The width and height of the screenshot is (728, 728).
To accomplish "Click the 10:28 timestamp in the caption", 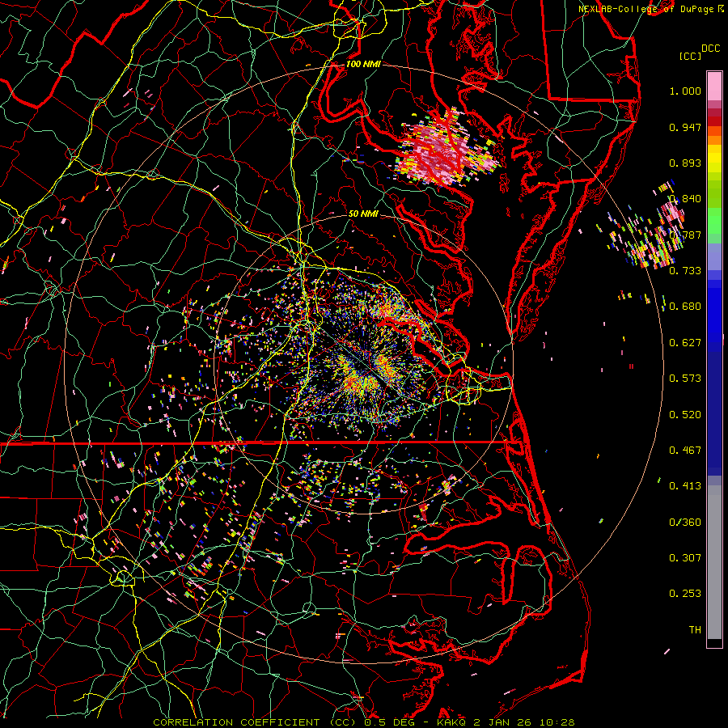I will tap(559, 722).
